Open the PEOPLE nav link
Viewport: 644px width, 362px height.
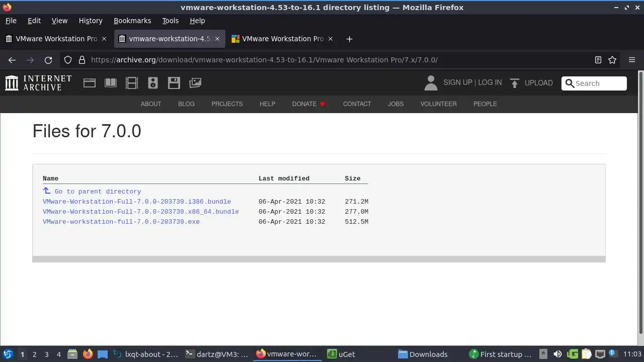485,104
